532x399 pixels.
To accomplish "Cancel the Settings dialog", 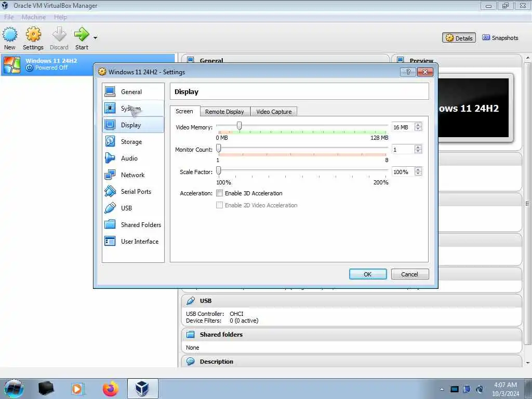I will coord(410,274).
